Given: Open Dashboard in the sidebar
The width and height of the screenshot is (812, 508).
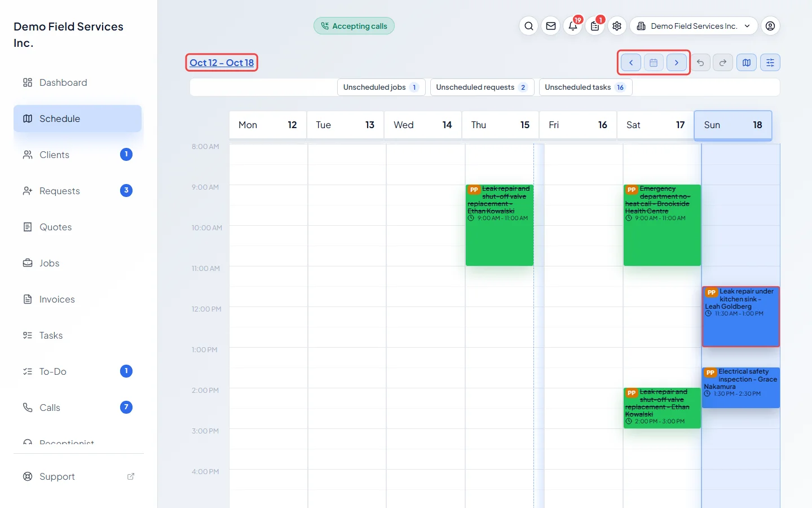Looking at the screenshot, I should tap(78, 82).
